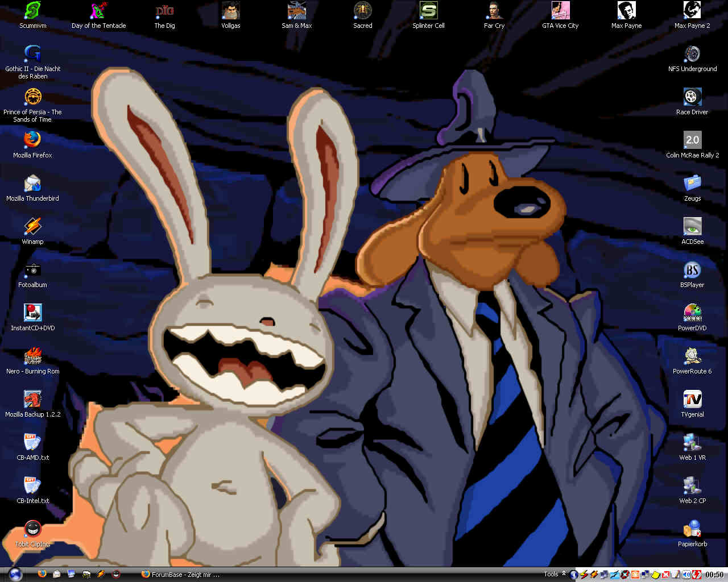Click the Tools toolbar label
Screen dimensions: 728x582
[551, 574]
